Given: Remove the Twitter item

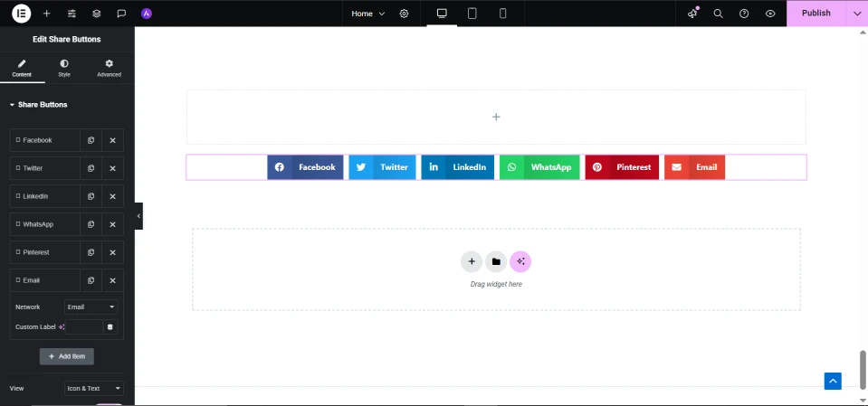Looking at the screenshot, I should (x=112, y=168).
